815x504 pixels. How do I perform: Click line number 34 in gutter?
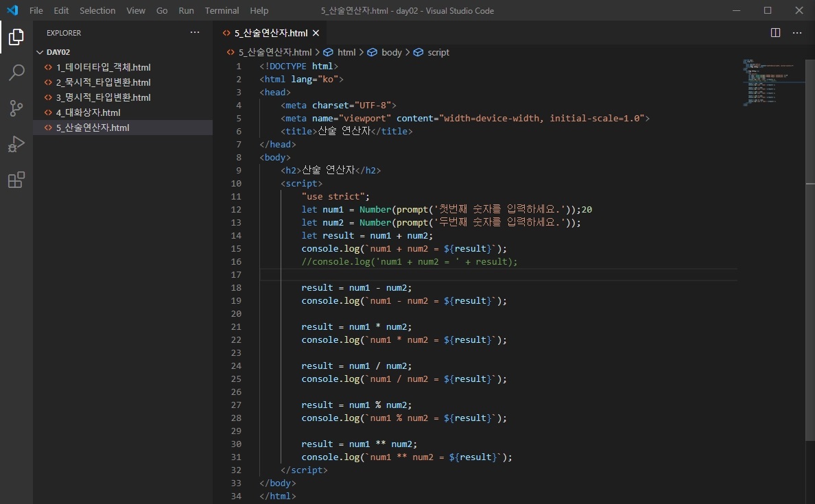click(236, 496)
